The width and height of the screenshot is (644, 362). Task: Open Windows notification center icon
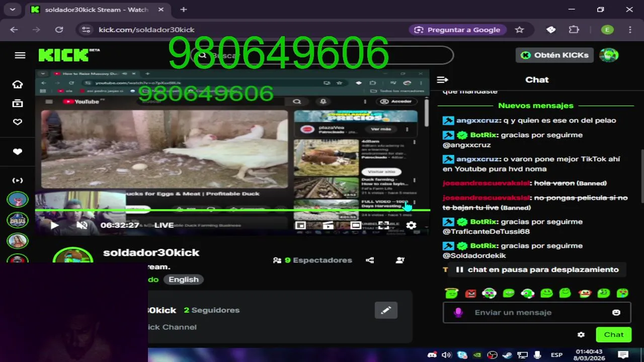[x=623, y=355]
